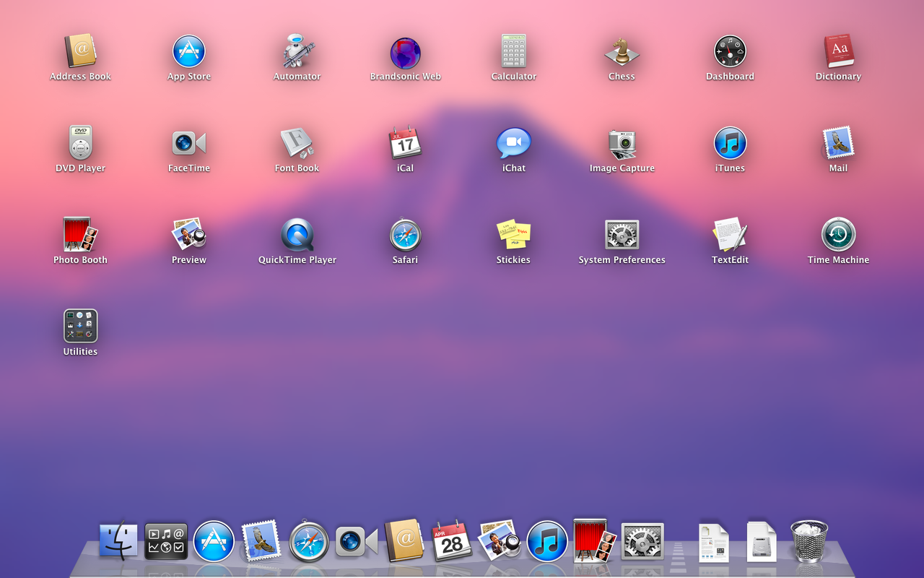Open the Trash in the Dock

[x=809, y=541]
